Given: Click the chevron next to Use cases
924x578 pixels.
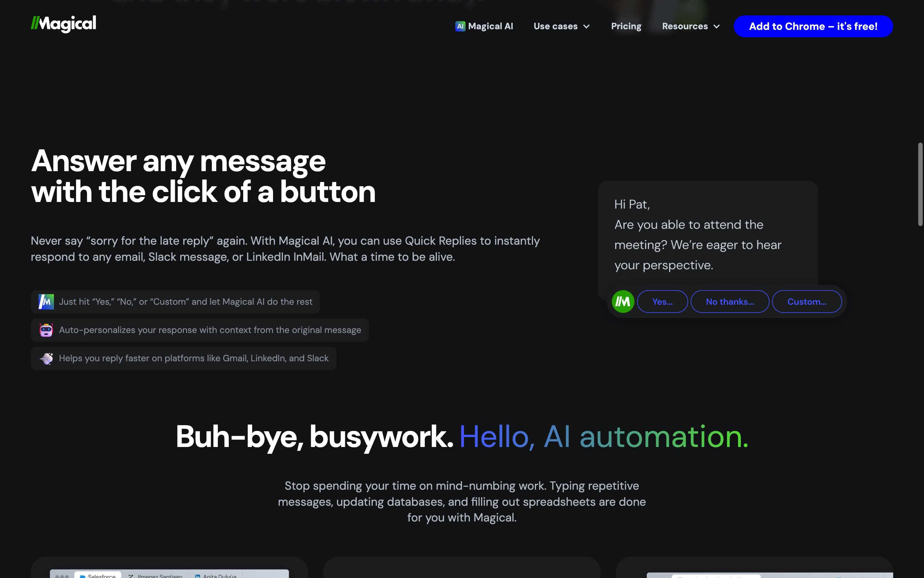Looking at the screenshot, I should [x=586, y=26].
